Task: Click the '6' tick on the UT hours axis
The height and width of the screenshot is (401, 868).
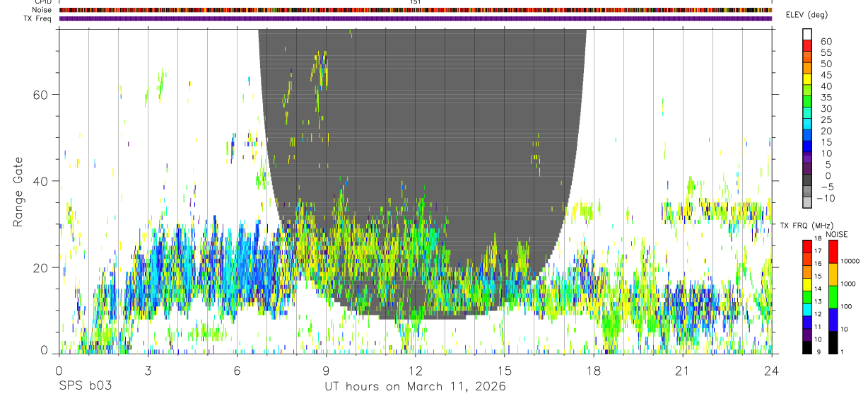Action: (x=237, y=370)
